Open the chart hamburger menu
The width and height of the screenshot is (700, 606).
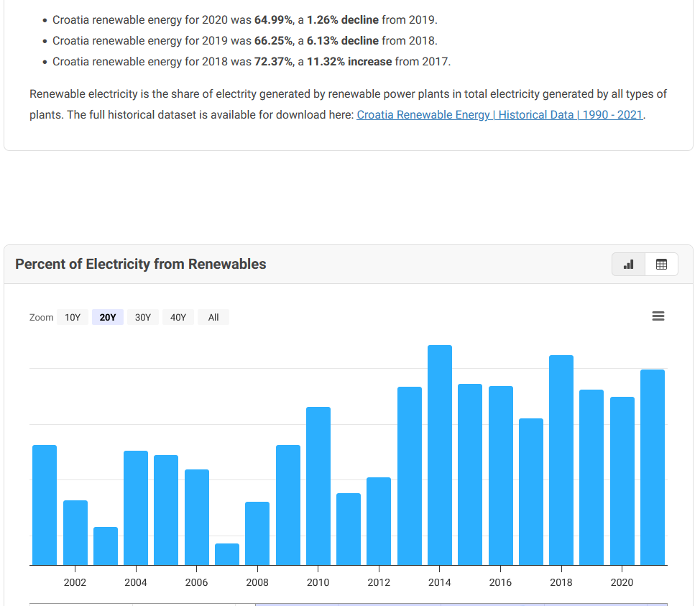(658, 316)
